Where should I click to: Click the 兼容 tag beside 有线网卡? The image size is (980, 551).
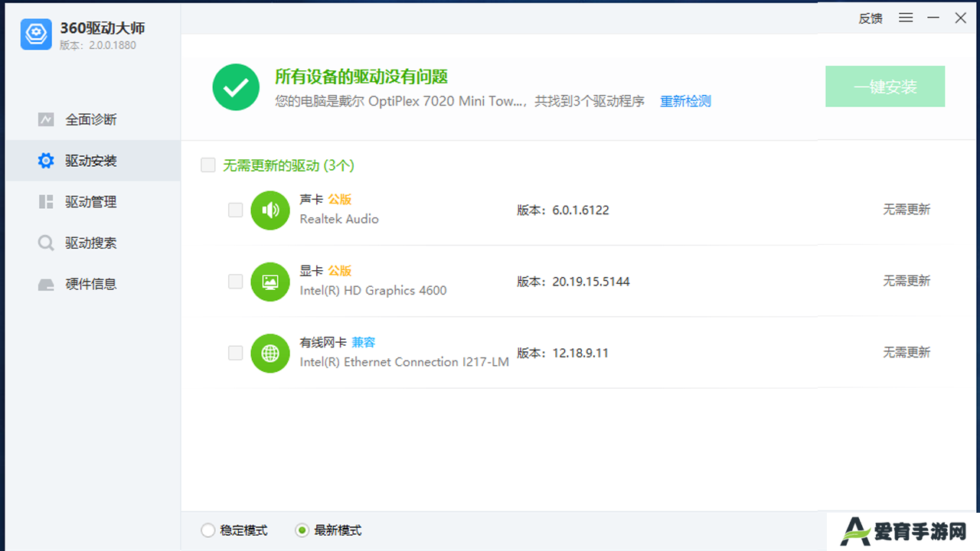[364, 343]
